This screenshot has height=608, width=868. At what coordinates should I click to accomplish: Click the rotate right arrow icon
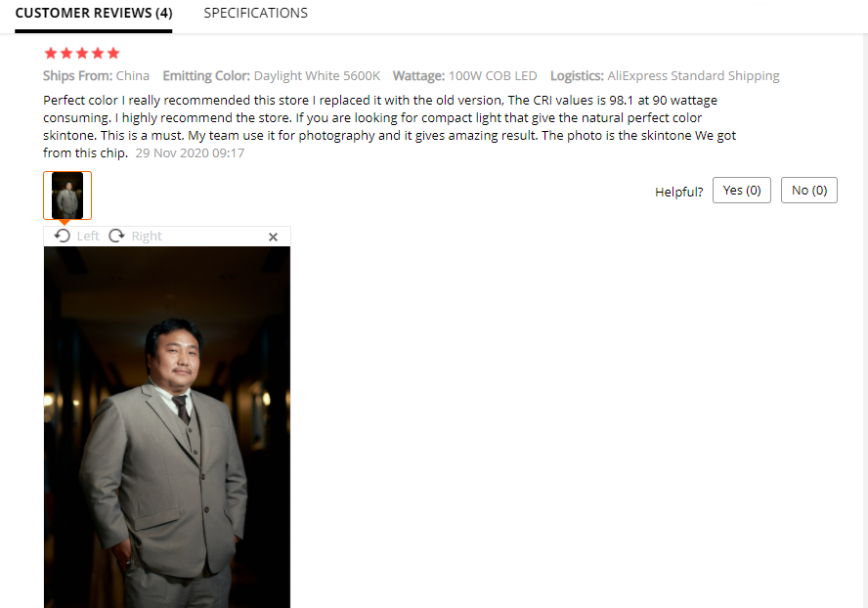(x=116, y=236)
